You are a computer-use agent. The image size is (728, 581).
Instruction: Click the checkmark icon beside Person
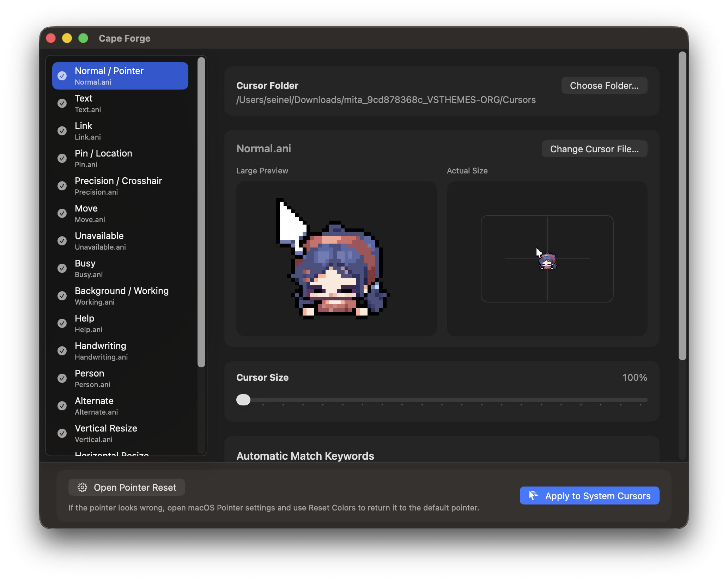tap(62, 378)
